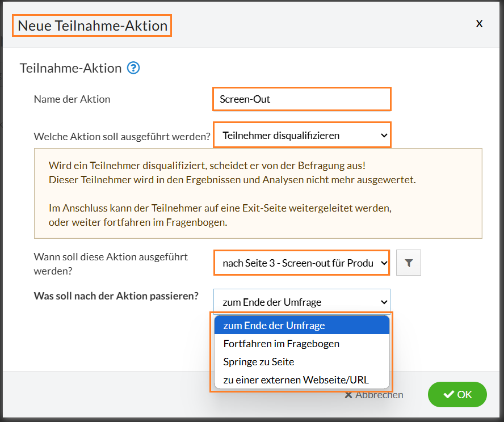Open the 'Teilnehmer disqualifizieren' action dropdown
Screen dimensions: 504x422
pyautogui.click(x=302, y=136)
